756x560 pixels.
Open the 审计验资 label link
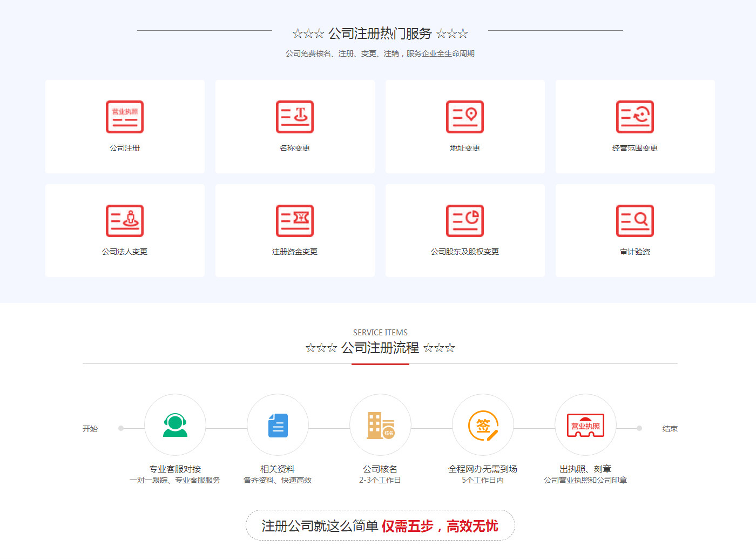635,252
